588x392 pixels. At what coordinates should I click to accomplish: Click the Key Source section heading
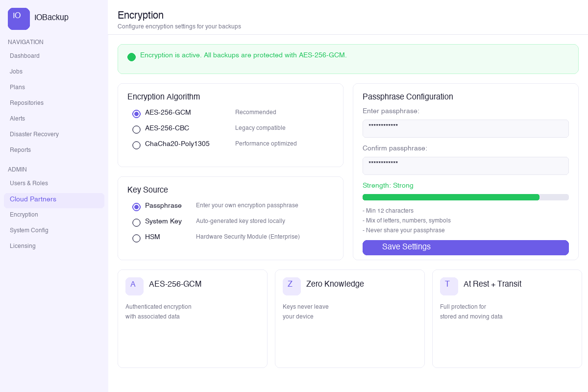tap(147, 190)
